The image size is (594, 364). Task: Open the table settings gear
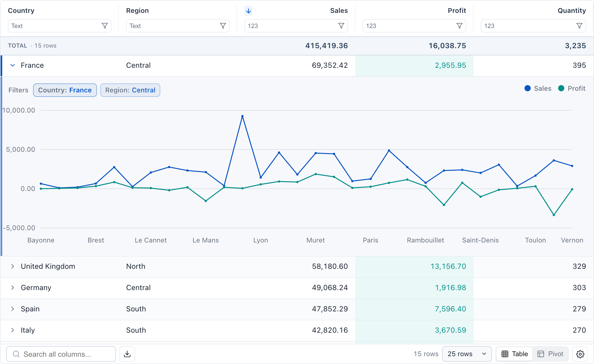(580, 354)
